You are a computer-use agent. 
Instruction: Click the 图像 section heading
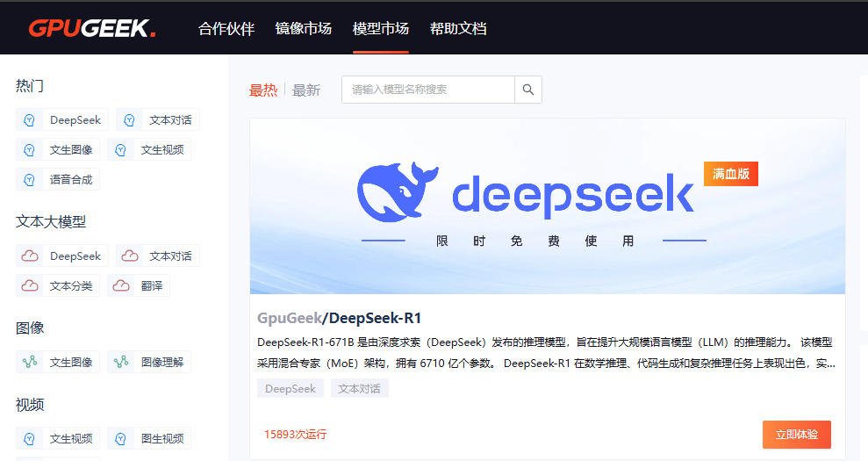30,328
